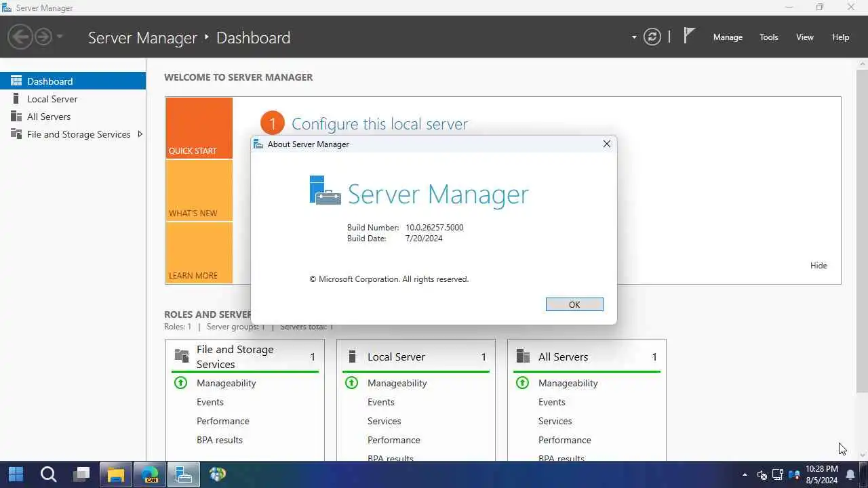The width and height of the screenshot is (868, 488).
Task: Open taskbar Search
Action: [48, 474]
